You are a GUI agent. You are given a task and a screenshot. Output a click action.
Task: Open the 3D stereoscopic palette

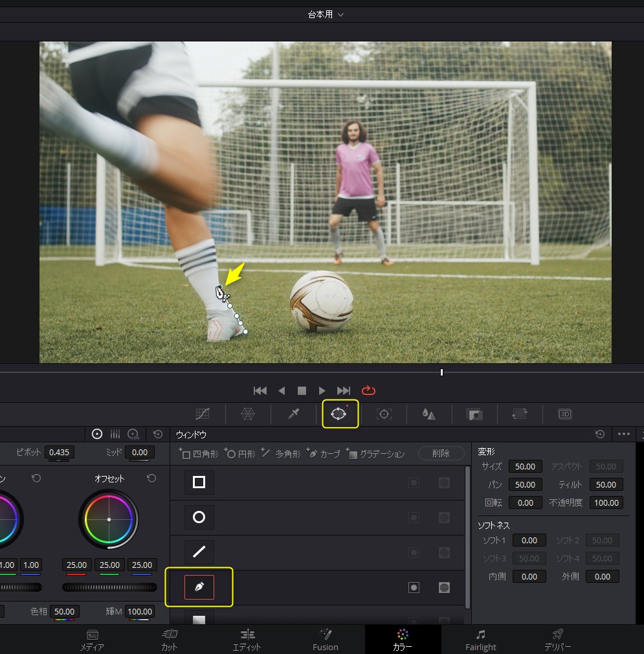pyautogui.click(x=565, y=414)
